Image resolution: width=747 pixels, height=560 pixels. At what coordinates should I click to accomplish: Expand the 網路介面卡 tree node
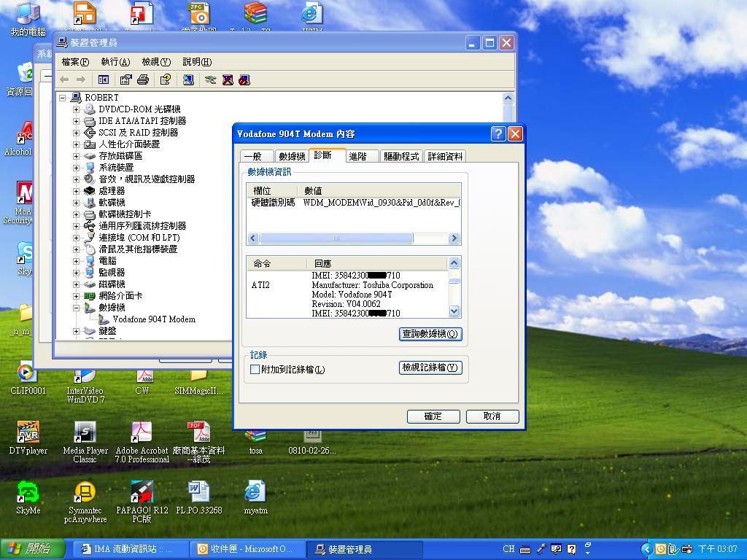(x=76, y=296)
